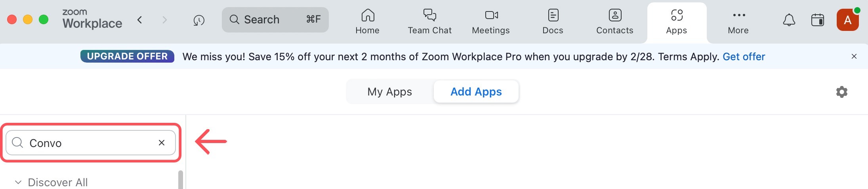
Task: Open the history clock icon
Action: coord(199,20)
